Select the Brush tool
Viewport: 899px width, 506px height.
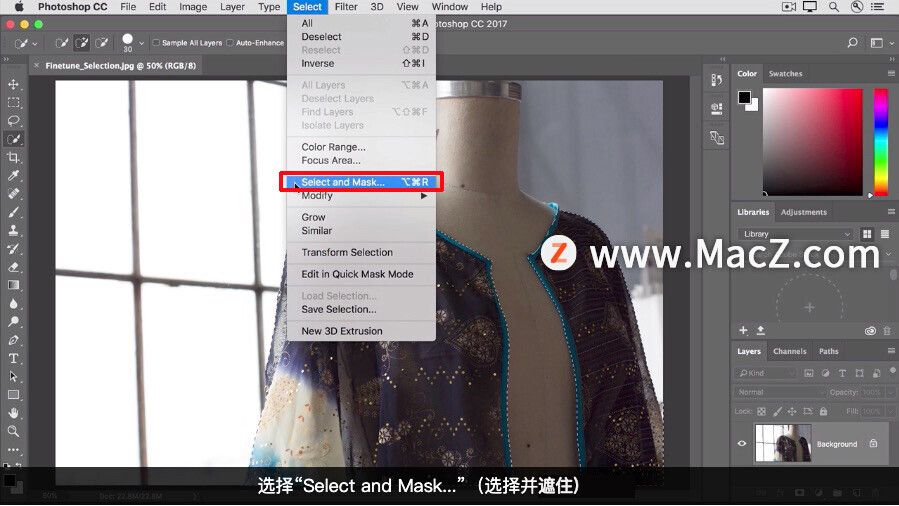[13, 212]
